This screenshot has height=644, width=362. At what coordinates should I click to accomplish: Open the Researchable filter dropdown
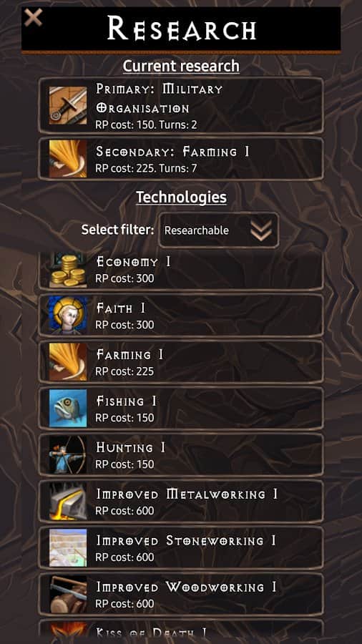pos(219,230)
